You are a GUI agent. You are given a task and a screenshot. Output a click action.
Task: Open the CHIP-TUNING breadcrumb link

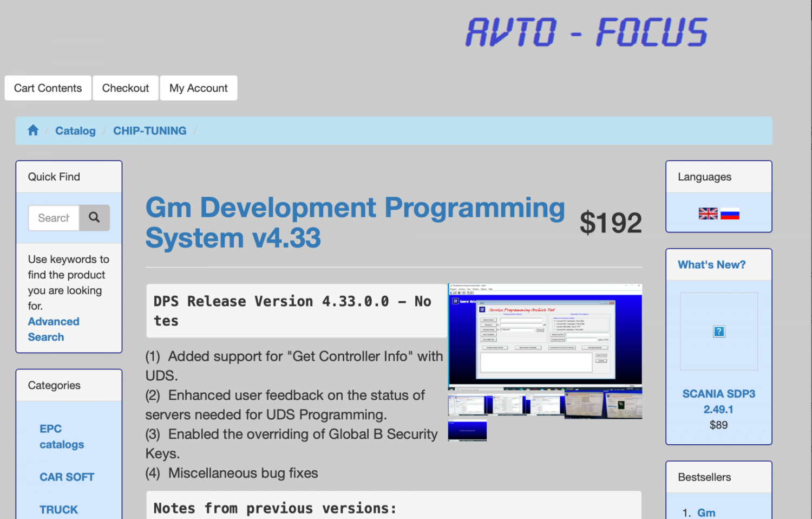coord(149,131)
